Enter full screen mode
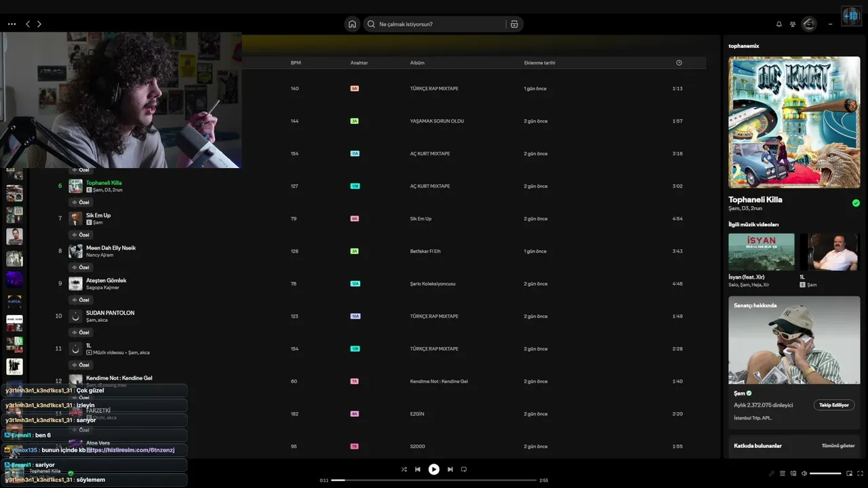Image resolution: width=868 pixels, height=488 pixels. coord(861,473)
